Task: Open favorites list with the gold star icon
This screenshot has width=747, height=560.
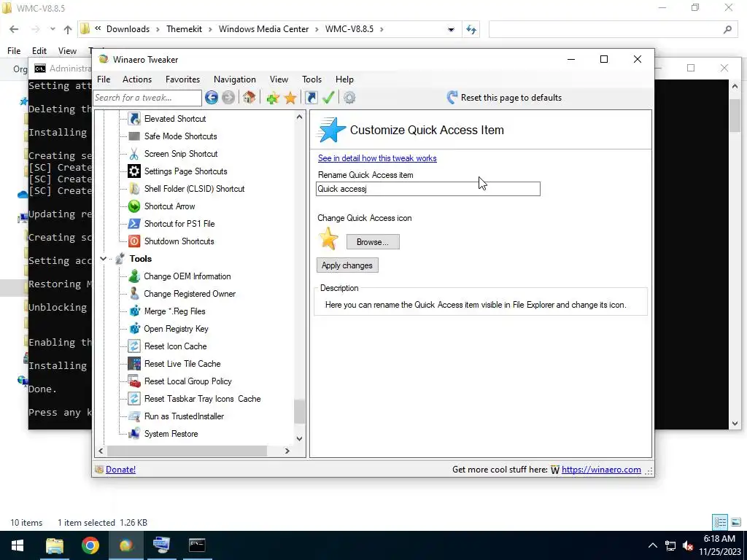Action: point(290,98)
